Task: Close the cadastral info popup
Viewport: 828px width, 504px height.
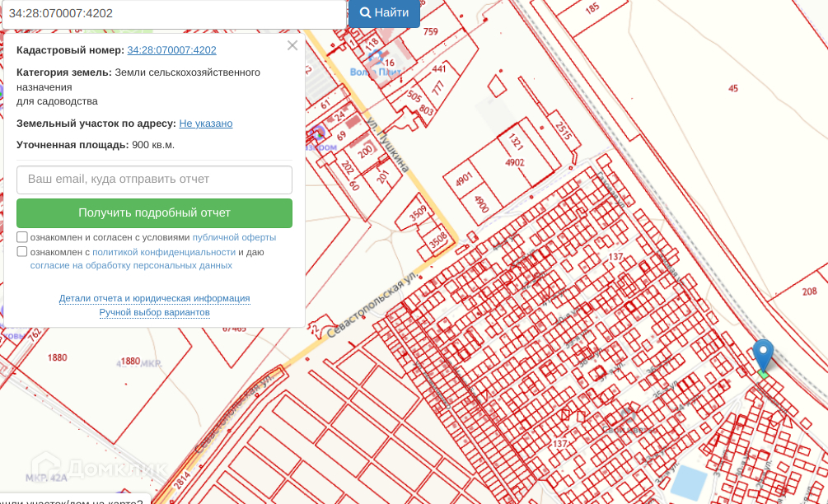Action: pos(292,45)
